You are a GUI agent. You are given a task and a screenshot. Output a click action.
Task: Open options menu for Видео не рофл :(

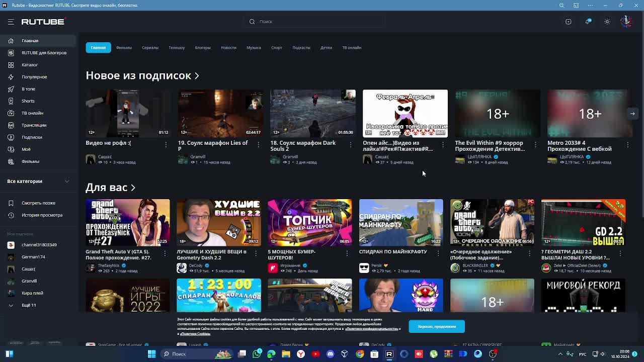(166, 145)
